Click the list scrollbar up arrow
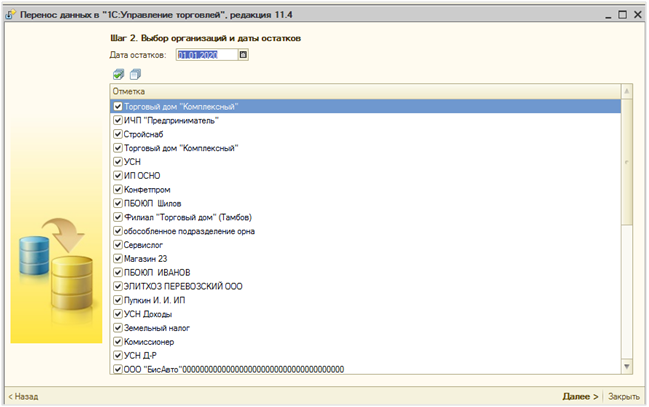The height and width of the screenshot is (407, 649). click(x=627, y=91)
